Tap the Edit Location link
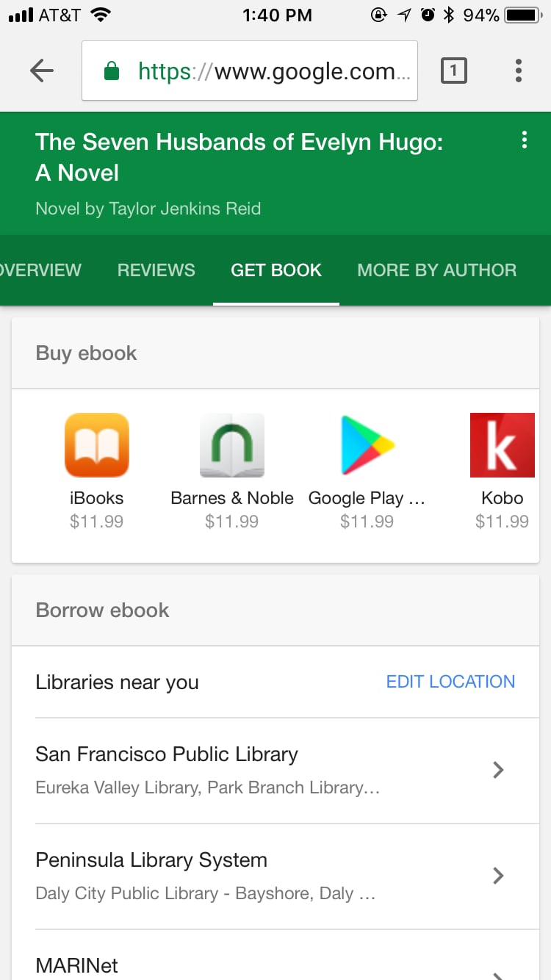Image resolution: width=551 pixels, height=980 pixels. click(450, 682)
